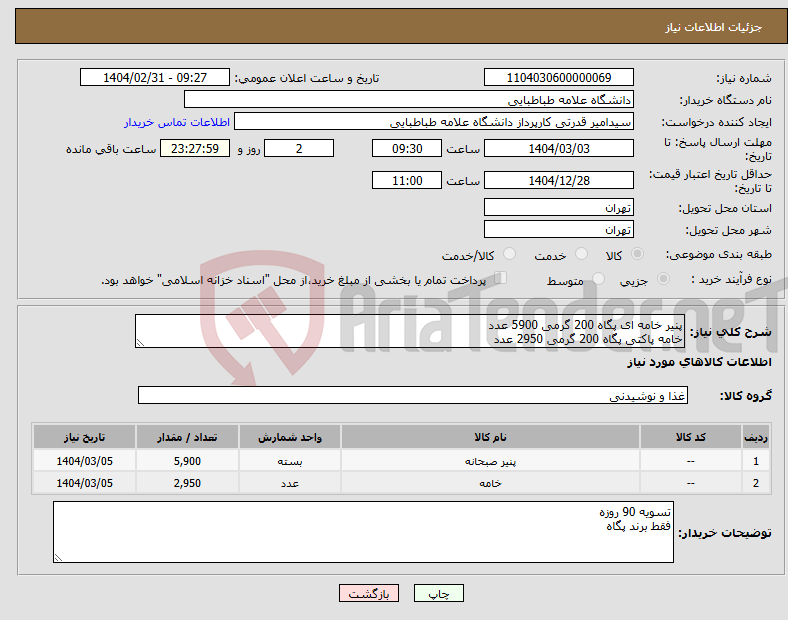This screenshot has width=788, height=620.
Task: Click the resize handle of description textarea
Action: pos(140,343)
